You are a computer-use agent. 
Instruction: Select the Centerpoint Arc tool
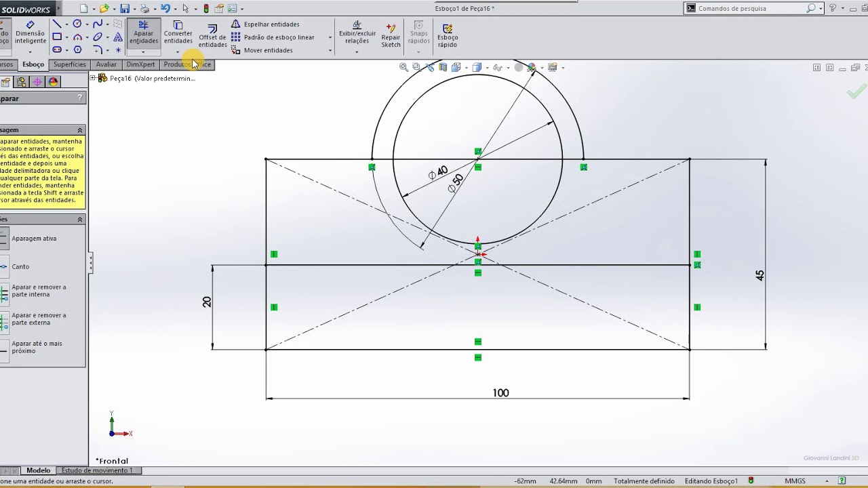(x=77, y=37)
